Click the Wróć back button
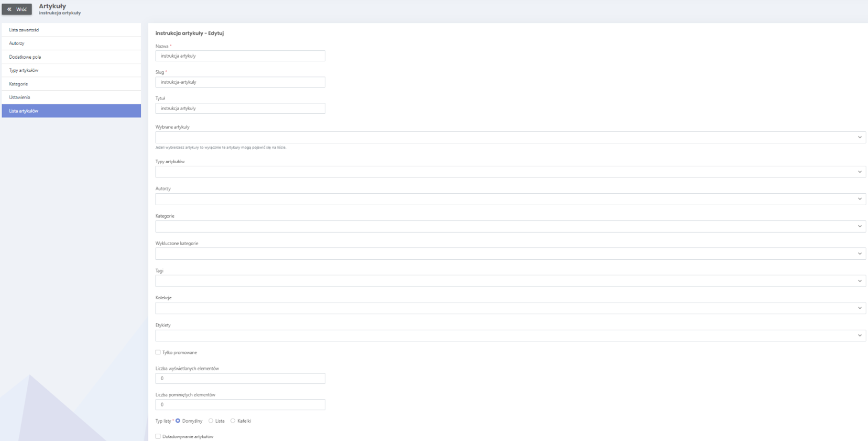The image size is (868, 441). (x=17, y=9)
